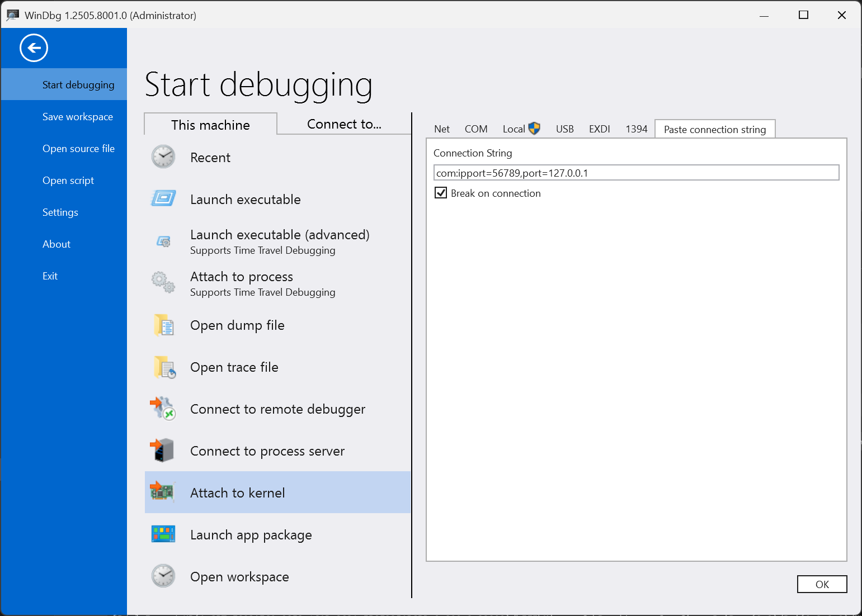
Task: Click the Attach to kernel circuit board icon
Action: [163, 492]
